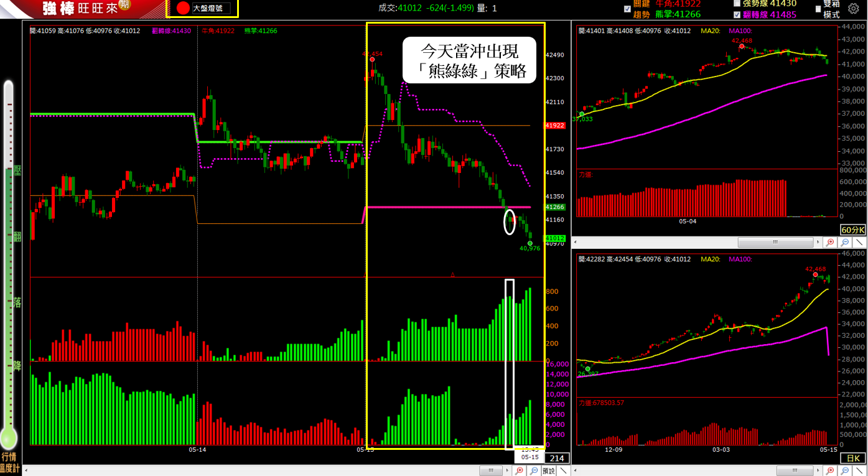Click the 41922 red price tag on axis
The image size is (868, 476).
(555, 126)
